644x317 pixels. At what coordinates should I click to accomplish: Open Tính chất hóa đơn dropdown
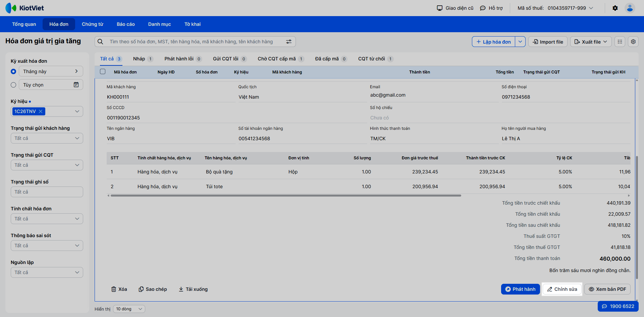pyautogui.click(x=47, y=219)
